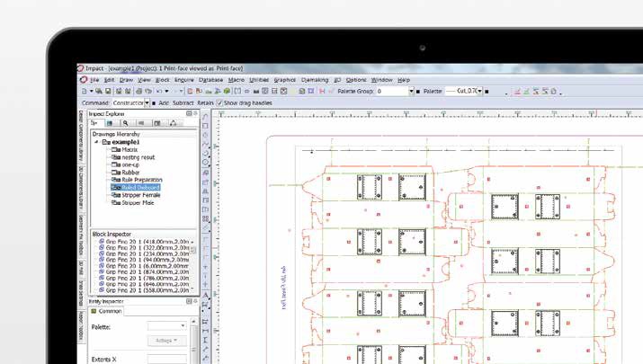Select Grp Fno 20 1 (558.00mm row
This screenshot has width=643, height=364.
point(144,289)
